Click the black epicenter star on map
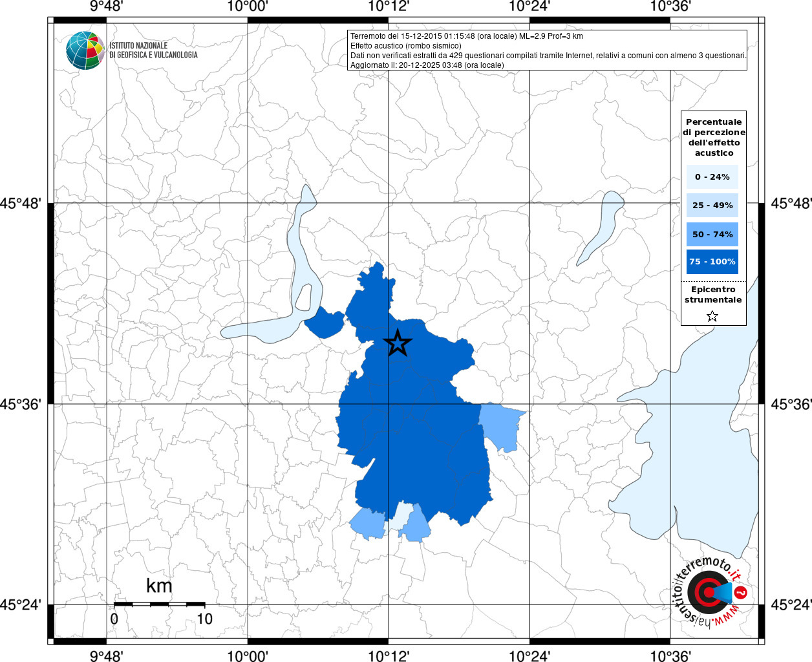This screenshot has height=662, width=812. tap(398, 343)
